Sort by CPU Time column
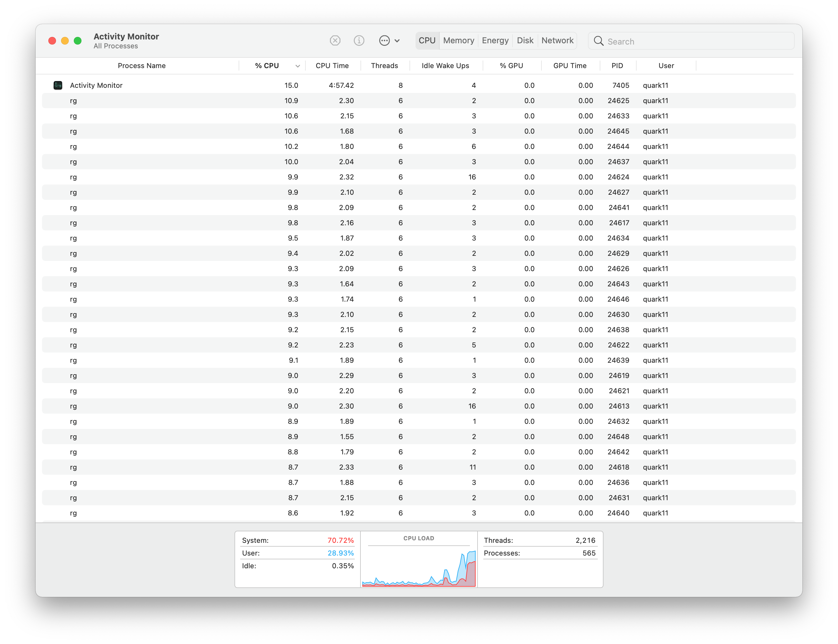 click(332, 66)
